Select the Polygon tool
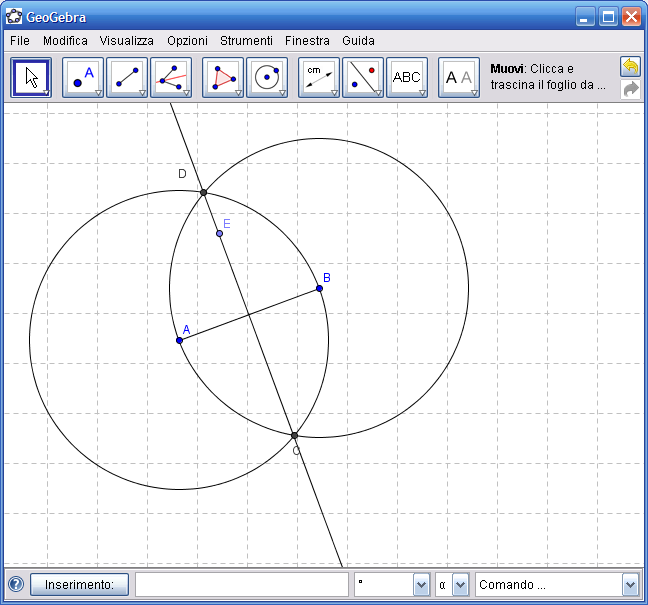 223,77
